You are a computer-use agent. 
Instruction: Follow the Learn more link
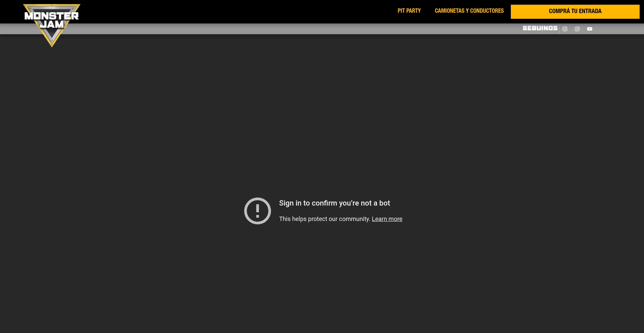(387, 219)
